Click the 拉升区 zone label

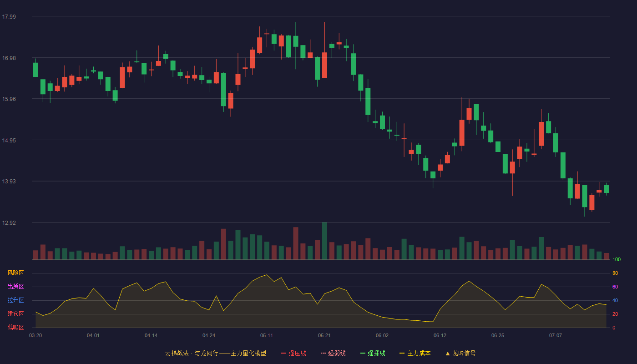click(x=15, y=300)
